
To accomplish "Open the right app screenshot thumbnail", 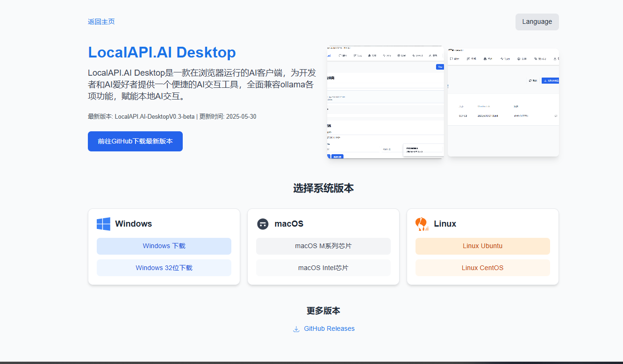I will coord(503,102).
